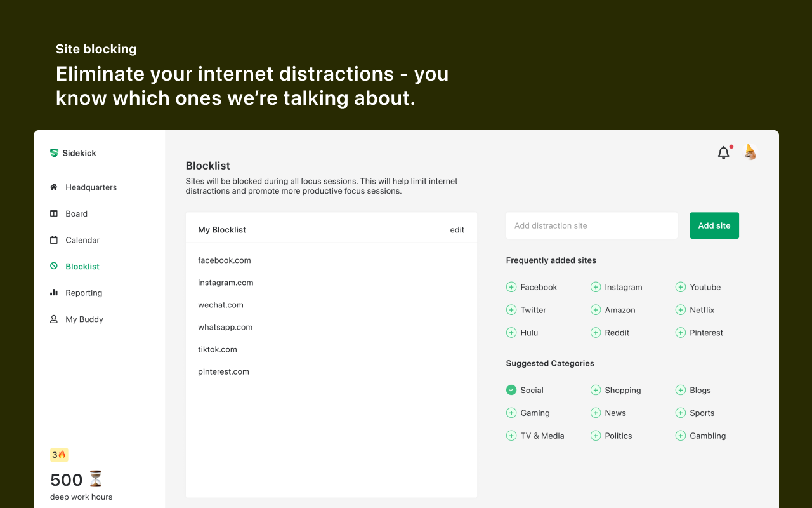Click the Sidekick shield logo
Image resolution: width=812 pixels, height=508 pixels.
coord(54,153)
